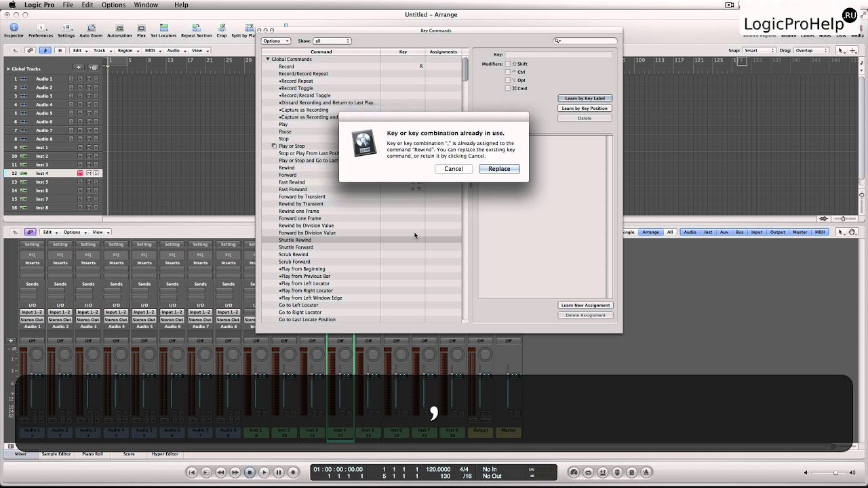Screen dimensions: 868x488
Task: Open the Drag Overlap dropdown
Action: click(812, 50)
